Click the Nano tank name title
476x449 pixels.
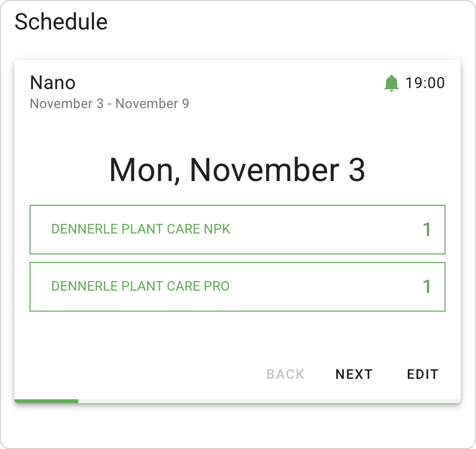pos(53,83)
